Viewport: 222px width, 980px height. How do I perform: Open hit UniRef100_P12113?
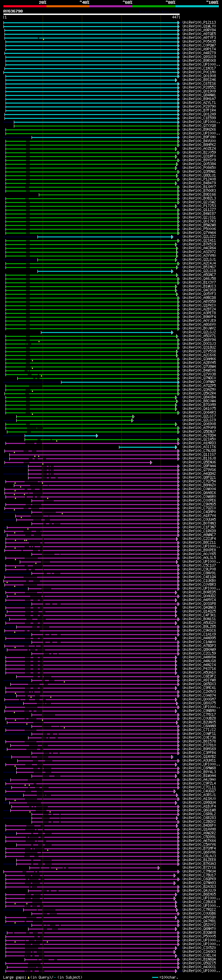(x=199, y=23)
